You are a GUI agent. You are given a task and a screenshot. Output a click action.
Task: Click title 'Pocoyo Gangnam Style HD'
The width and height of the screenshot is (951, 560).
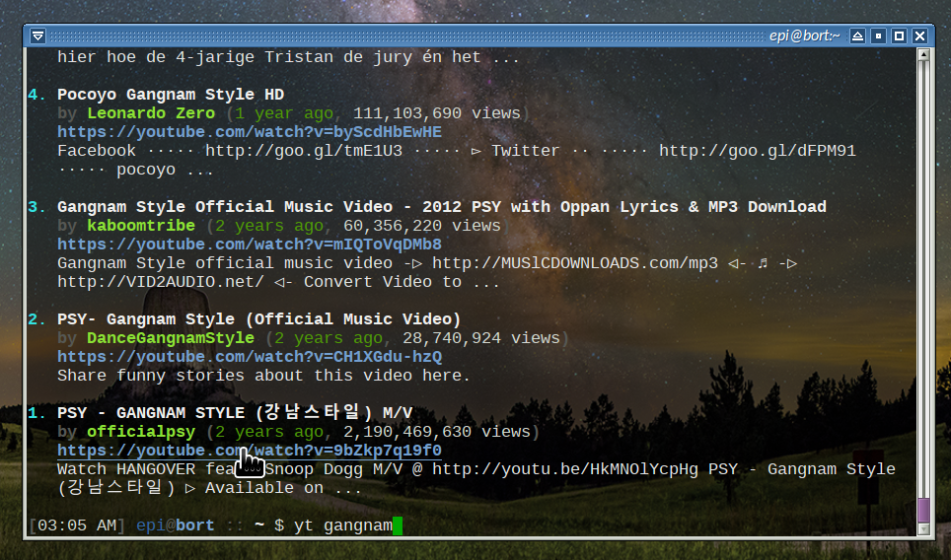pyautogui.click(x=171, y=95)
